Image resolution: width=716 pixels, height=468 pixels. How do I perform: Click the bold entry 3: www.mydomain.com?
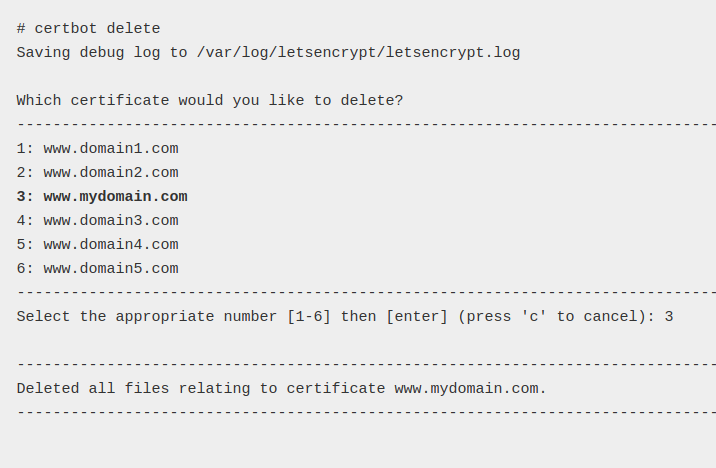coord(102,197)
